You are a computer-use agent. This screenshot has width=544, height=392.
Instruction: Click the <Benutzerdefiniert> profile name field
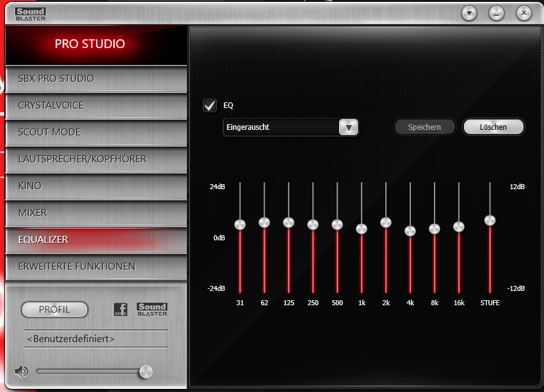pyautogui.click(x=96, y=338)
